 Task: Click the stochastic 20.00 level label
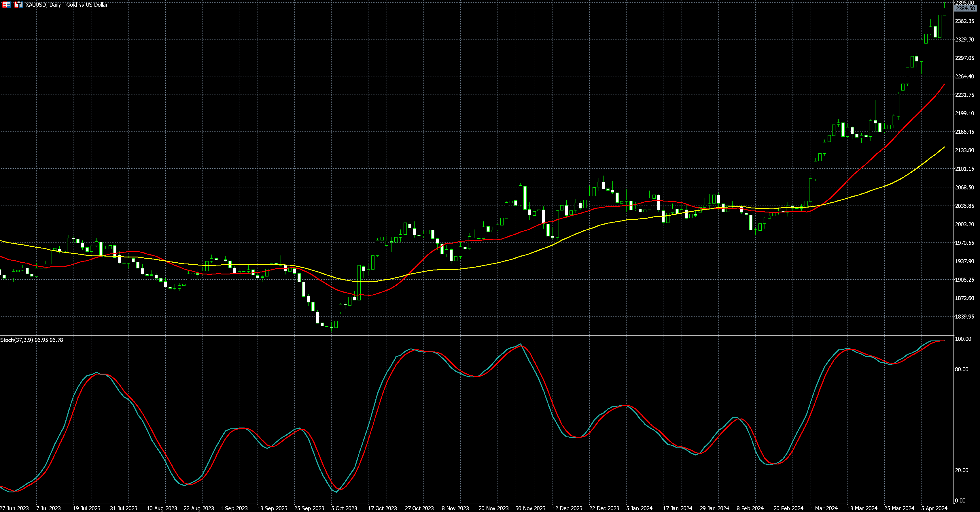point(962,470)
